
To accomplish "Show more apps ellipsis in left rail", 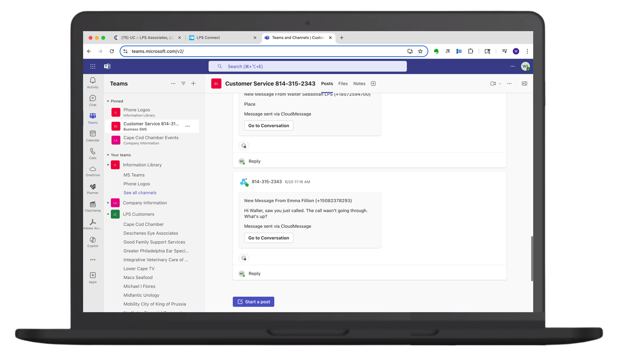I will point(93,259).
